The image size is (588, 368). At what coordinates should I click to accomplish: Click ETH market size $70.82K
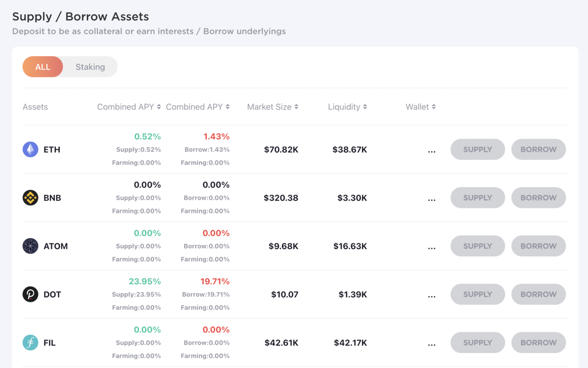pyautogui.click(x=281, y=149)
